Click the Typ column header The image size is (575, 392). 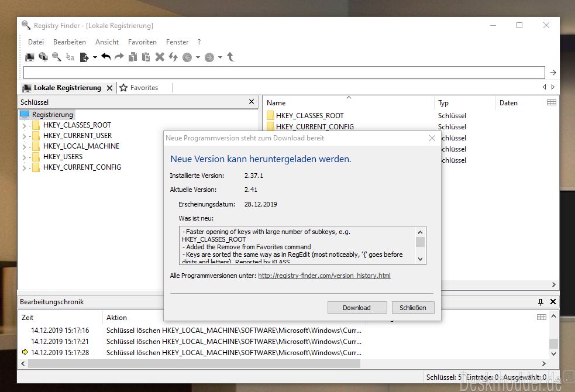(x=443, y=103)
